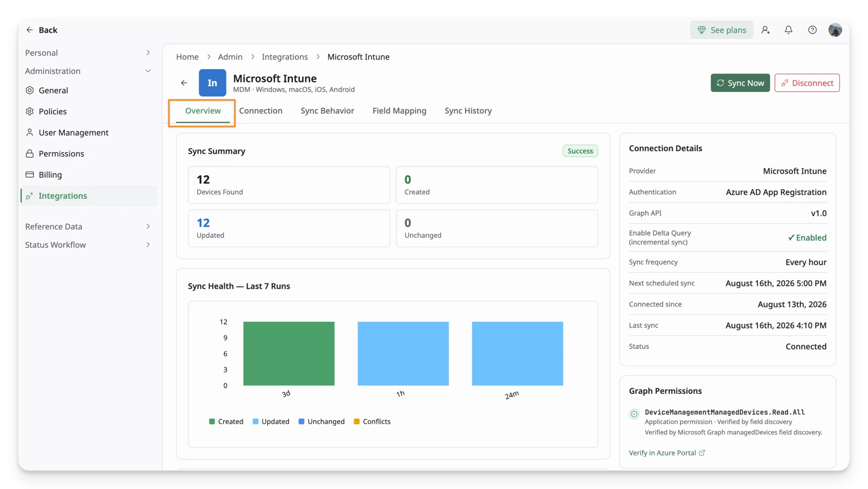Open the Sync History tab

point(468,111)
